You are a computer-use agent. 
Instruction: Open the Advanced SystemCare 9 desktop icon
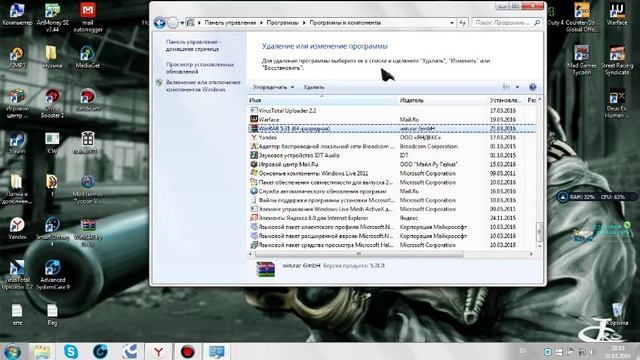pos(53,274)
